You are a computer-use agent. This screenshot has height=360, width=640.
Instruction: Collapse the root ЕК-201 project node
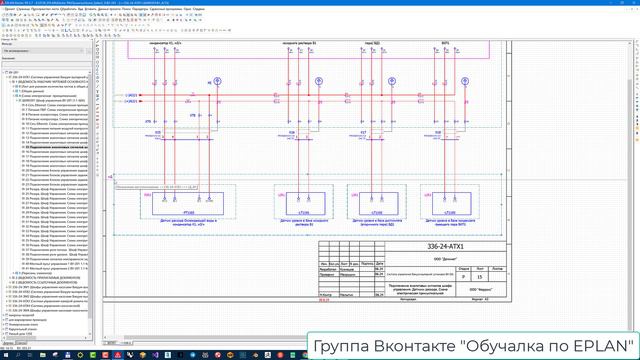point(3,72)
